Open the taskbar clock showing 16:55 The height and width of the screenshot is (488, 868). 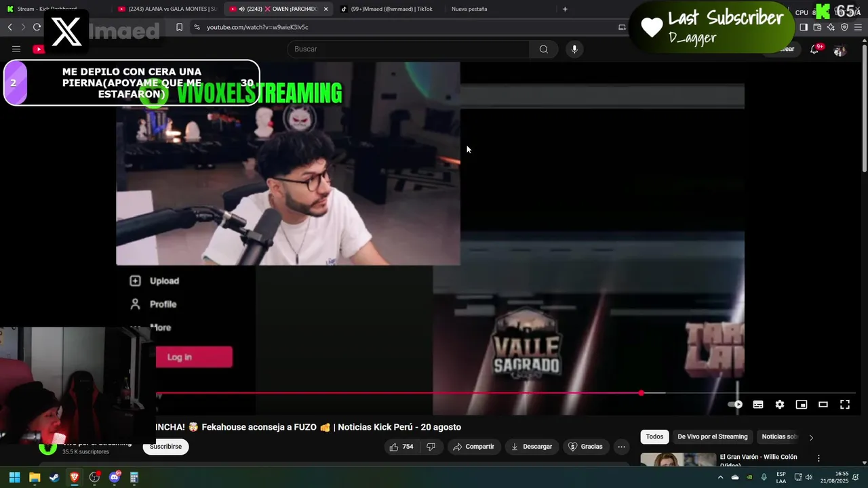835,477
